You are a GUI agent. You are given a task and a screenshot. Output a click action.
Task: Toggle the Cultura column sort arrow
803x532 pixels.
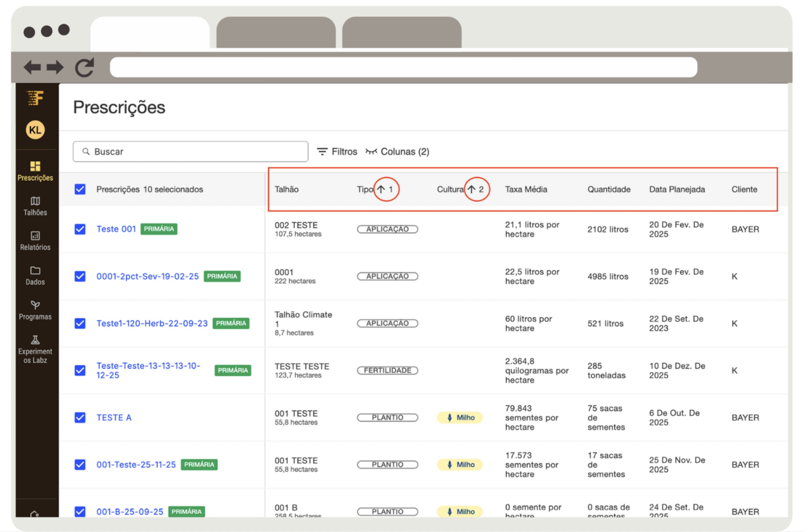tap(471, 189)
